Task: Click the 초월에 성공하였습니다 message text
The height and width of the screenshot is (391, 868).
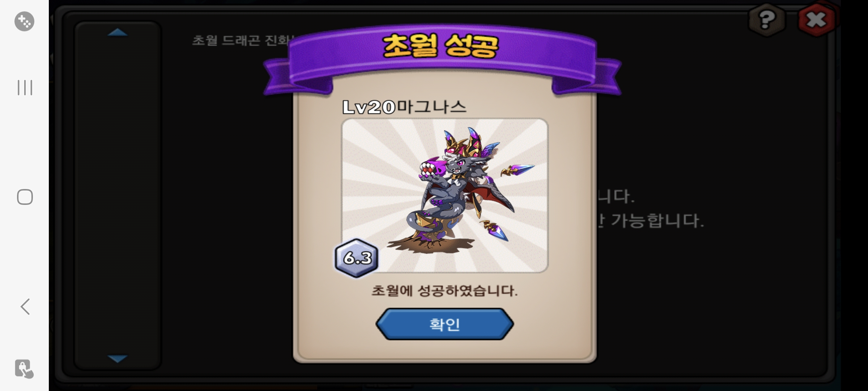Action: [x=444, y=291]
